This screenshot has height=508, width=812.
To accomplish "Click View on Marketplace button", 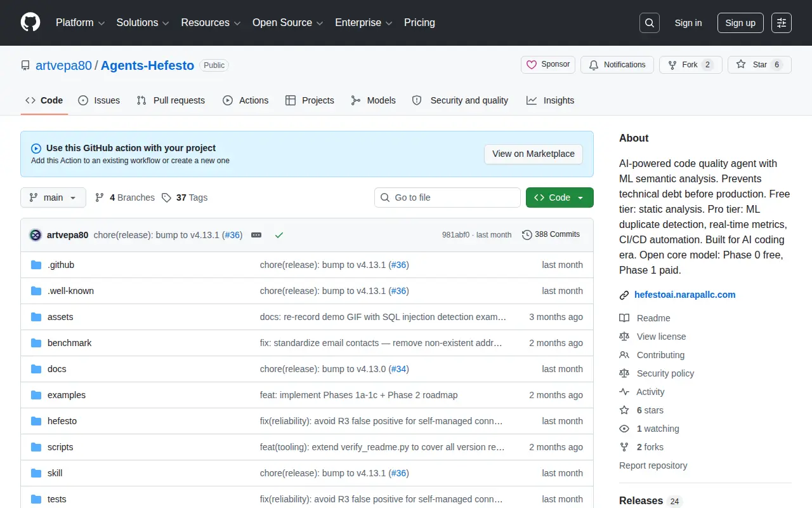I will [534, 154].
